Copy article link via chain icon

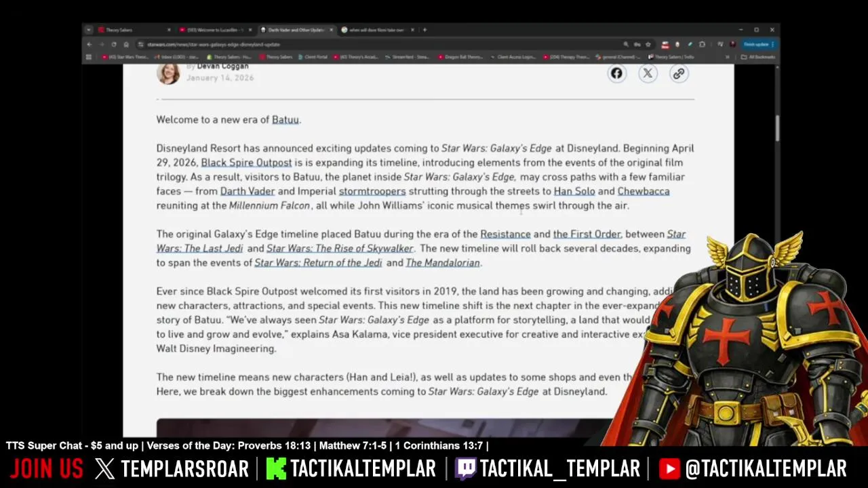pos(679,73)
